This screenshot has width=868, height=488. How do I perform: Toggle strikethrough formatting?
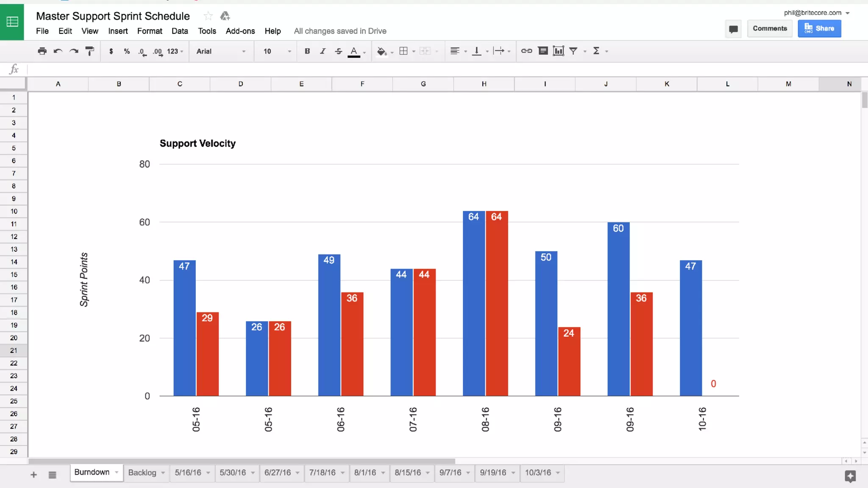pos(338,51)
